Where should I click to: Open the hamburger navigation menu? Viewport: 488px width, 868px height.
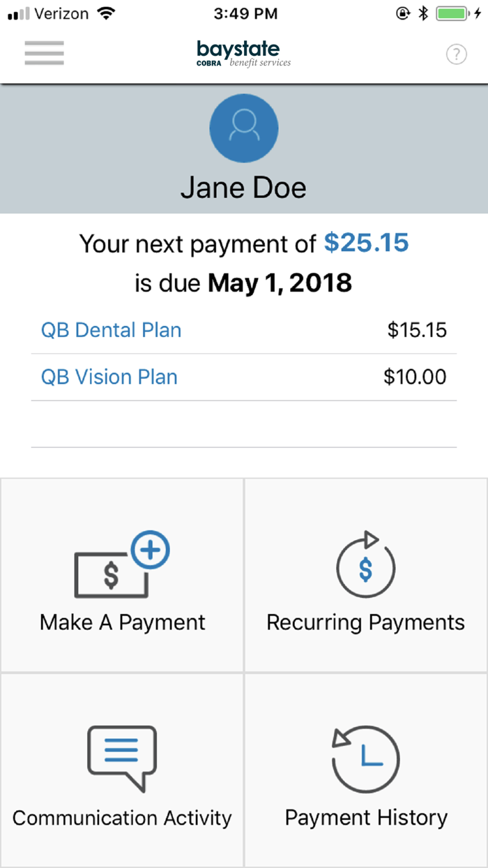44,53
